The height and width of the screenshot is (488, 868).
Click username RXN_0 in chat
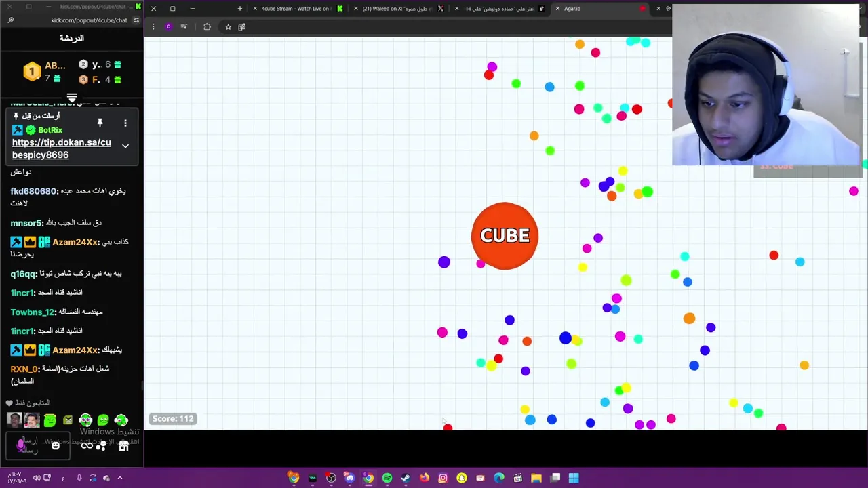click(24, 369)
